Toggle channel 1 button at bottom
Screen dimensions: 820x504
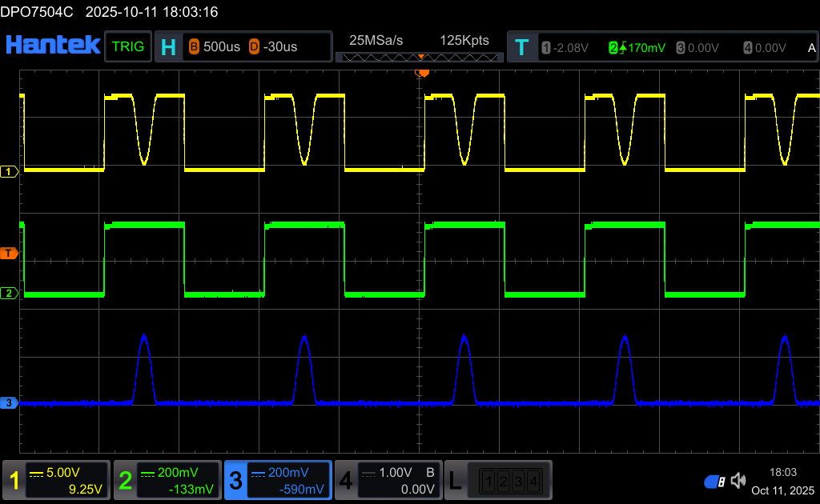14,480
